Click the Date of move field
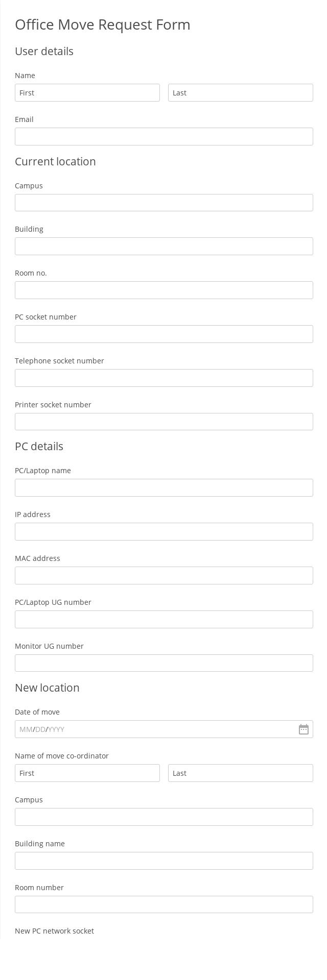The image size is (327, 980). (x=153, y=729)
